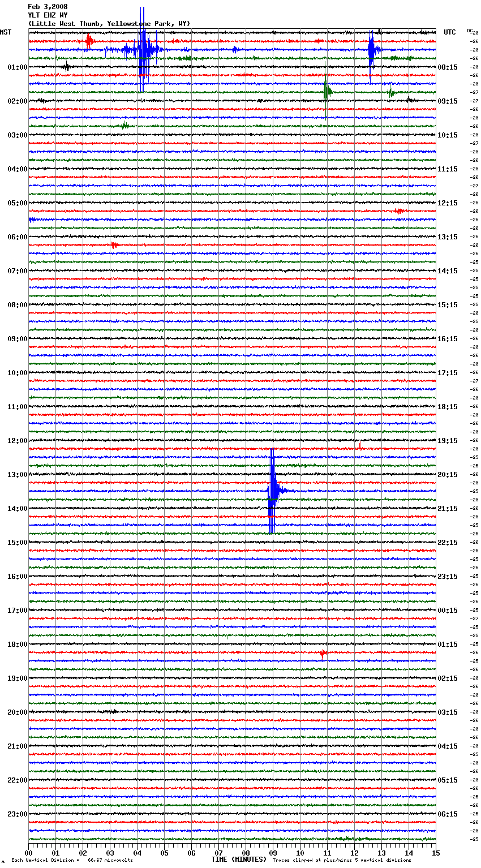Click the date label Feb 3,2008
Image resolution: width=481 pixels, height=868 pixels.
(x=48, y=7)
